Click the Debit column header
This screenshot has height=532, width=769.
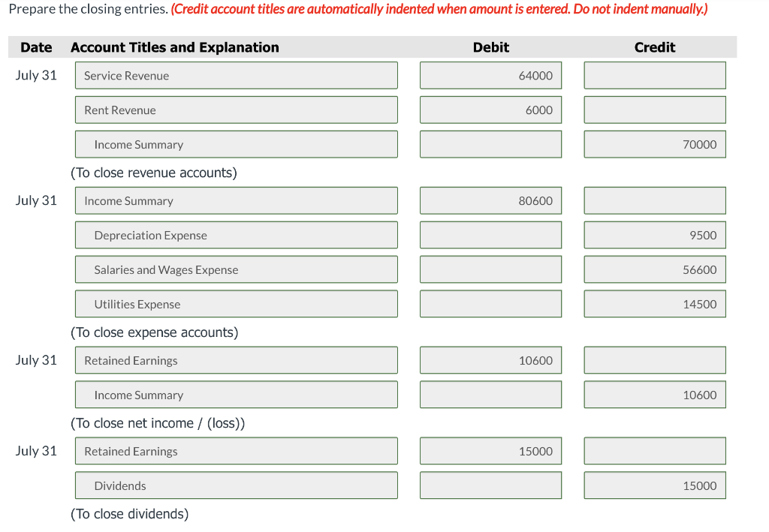pos(491,47)
